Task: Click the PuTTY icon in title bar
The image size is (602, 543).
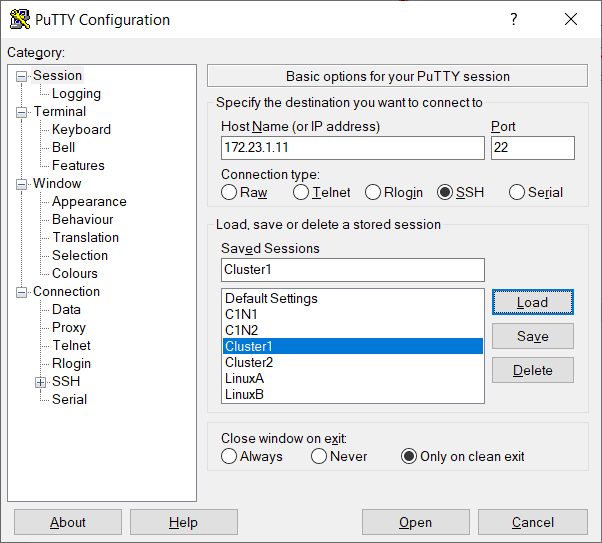Action: 19,20
